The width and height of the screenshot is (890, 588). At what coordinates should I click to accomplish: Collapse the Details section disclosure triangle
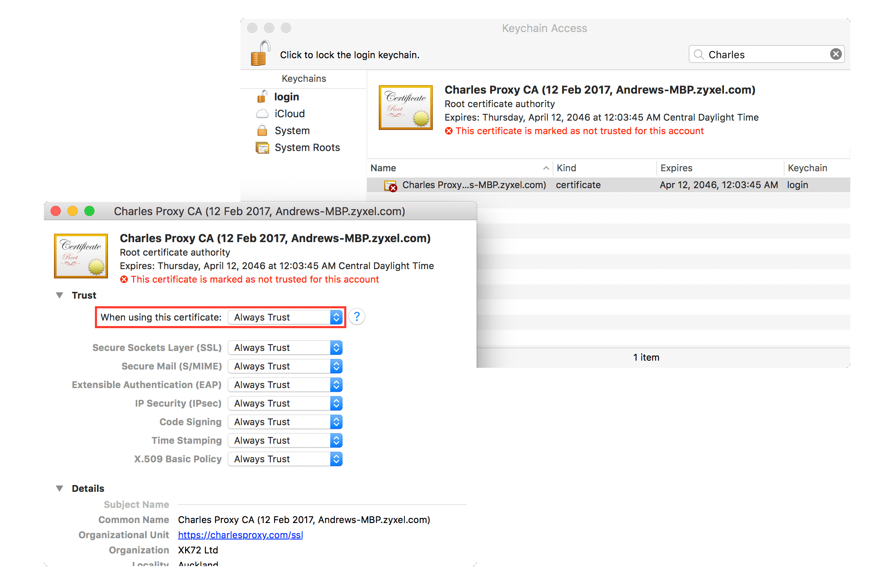coord(59,488)
